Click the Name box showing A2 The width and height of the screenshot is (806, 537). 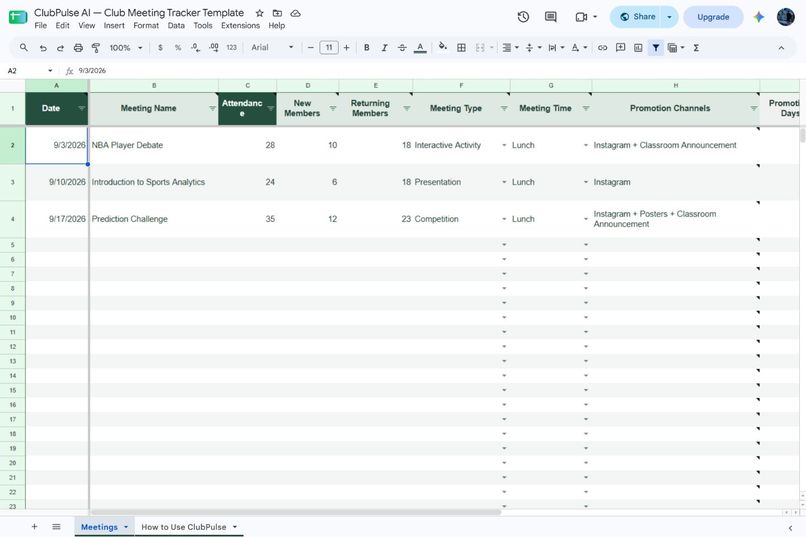pos(30,71)
